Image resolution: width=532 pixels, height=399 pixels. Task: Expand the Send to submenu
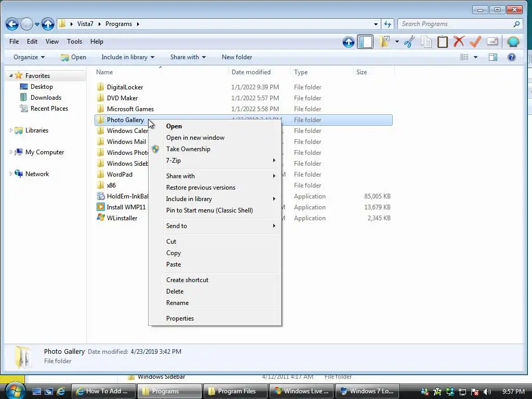click(x=215, y=226)
